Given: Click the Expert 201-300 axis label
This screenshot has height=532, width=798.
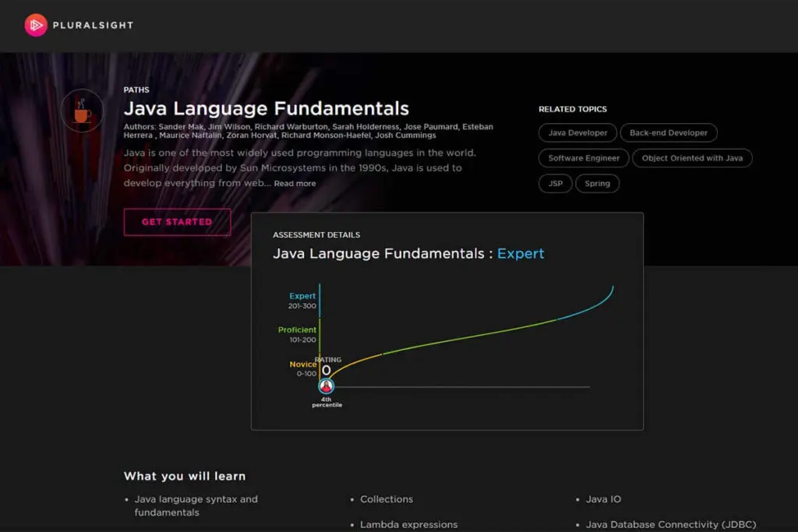Looking at the screenshot, I should pos(302,301).
